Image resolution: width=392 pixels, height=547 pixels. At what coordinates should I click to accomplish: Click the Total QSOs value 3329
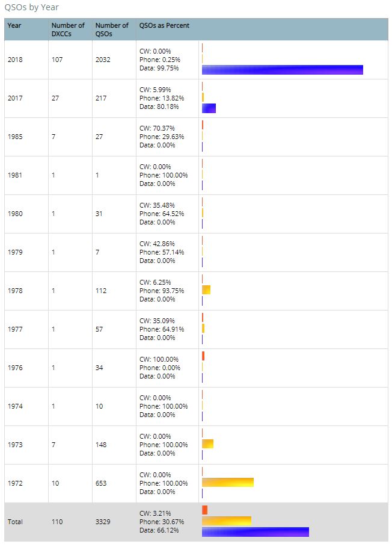[103, 522]
